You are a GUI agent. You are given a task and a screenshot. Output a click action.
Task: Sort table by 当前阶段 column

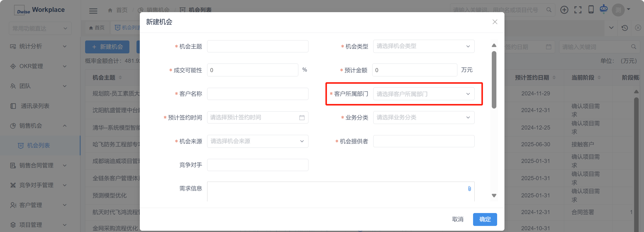[599, 77]
